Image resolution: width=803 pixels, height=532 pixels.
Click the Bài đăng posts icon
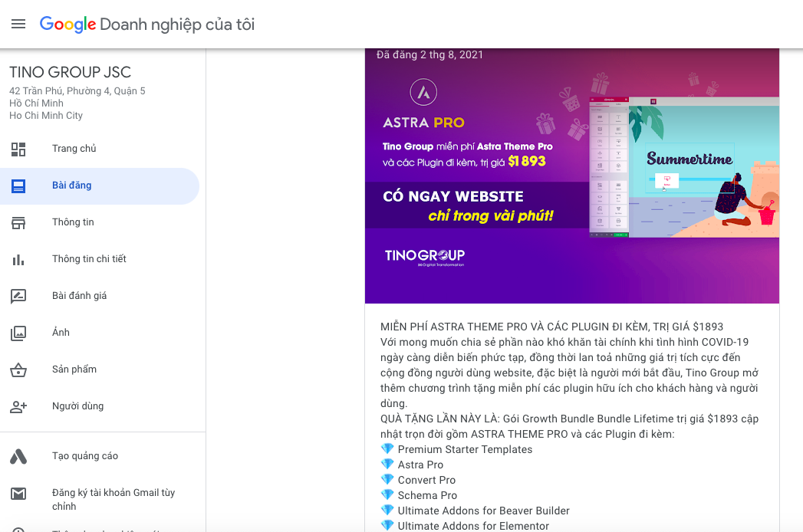(18, 186)
